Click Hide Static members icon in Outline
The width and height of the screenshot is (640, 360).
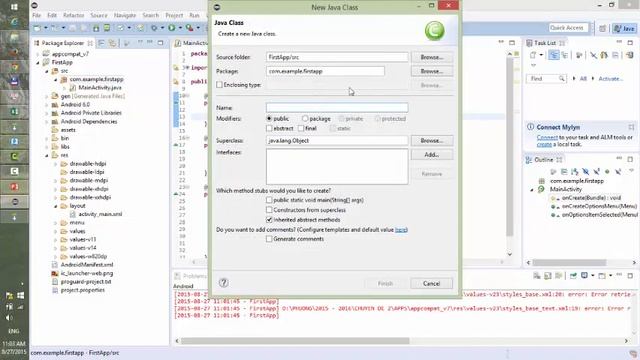(597, 171)
